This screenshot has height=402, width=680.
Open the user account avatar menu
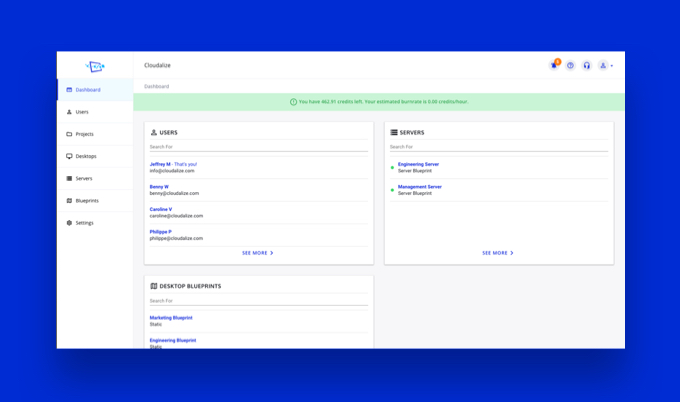point(603,65)
